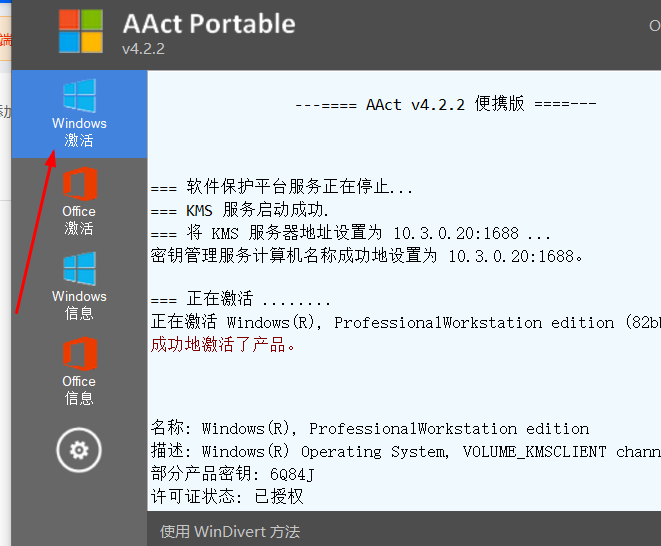This screenshot has width=661, height=546.
Task: Open the Office 激活 sidebar option
Action: (79, 202)
